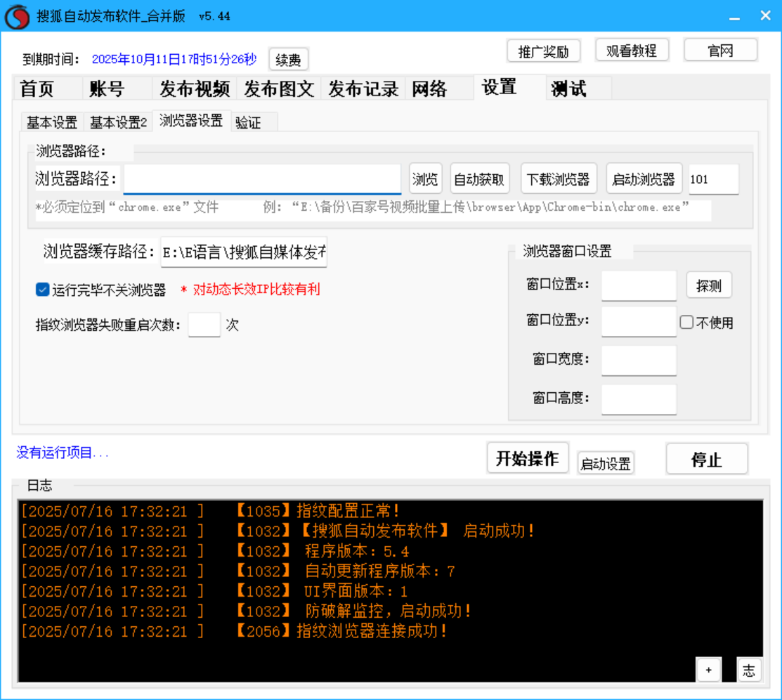This screenshot has height=700, width=782.
Task: Select the 设置 tab
Action: tap(509, 87)
